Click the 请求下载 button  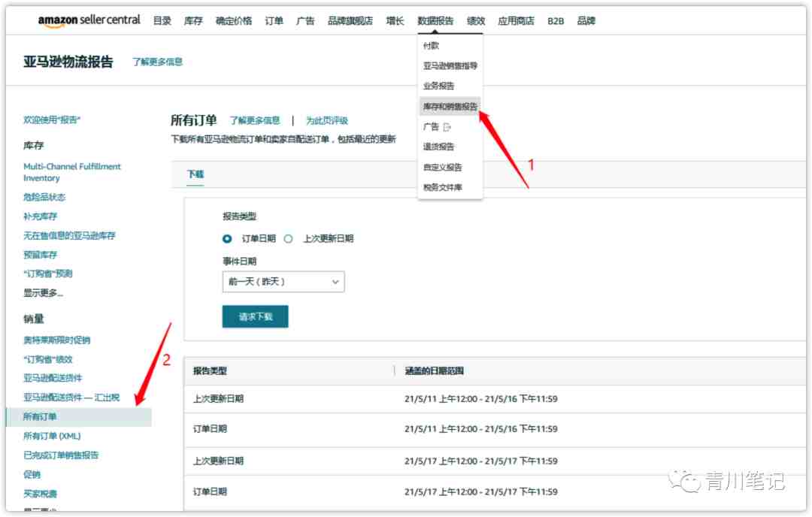pos(256,316)
